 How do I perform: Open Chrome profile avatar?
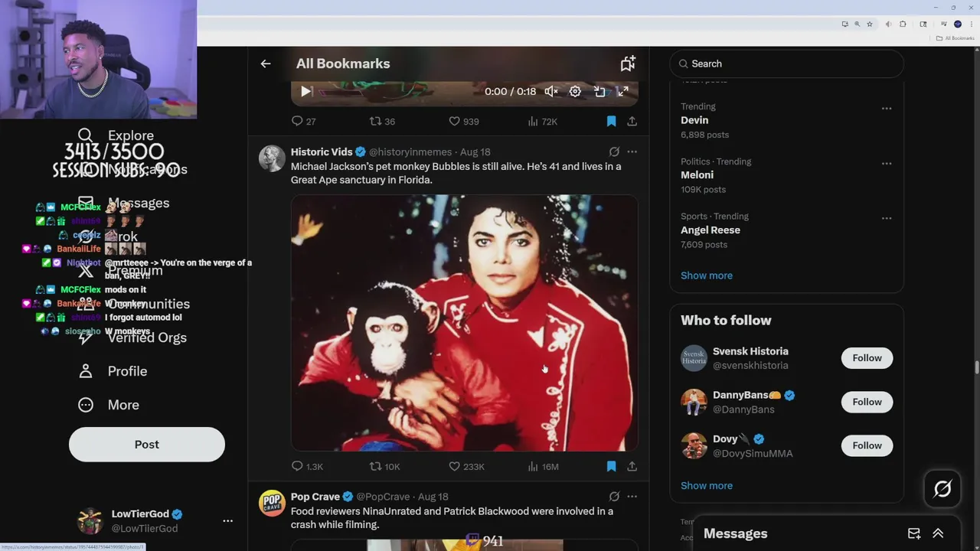click(958, 24)
